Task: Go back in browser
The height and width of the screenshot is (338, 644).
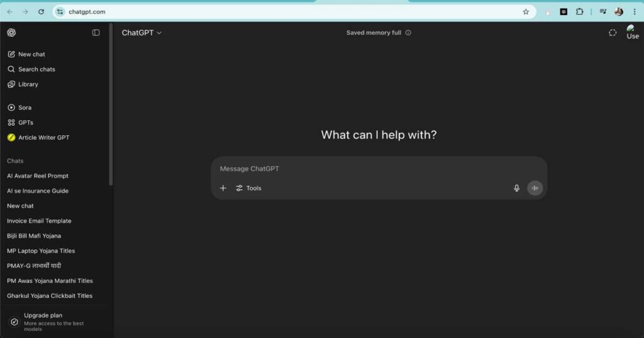Action: point(10,11)
